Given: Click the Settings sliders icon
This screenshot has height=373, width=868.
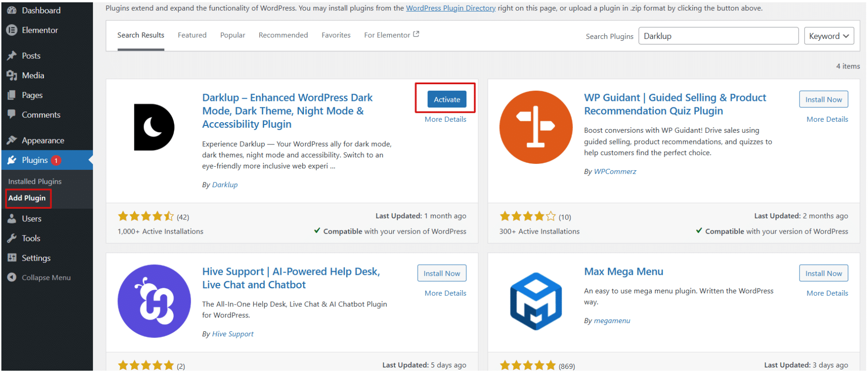Looking at the screenshot, I should (x=12, y=258).
